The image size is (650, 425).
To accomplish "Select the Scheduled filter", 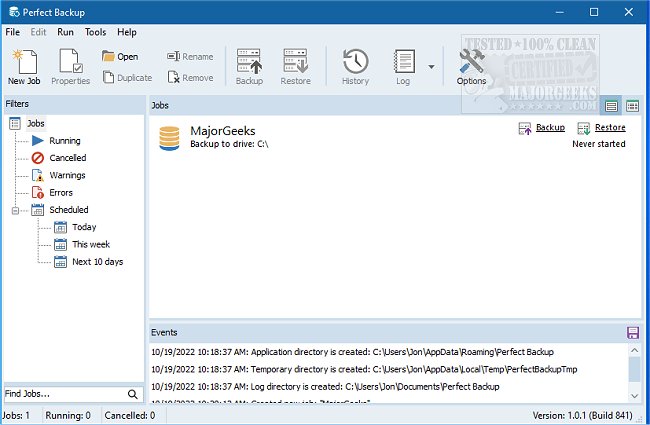I will tap(68, 210).
